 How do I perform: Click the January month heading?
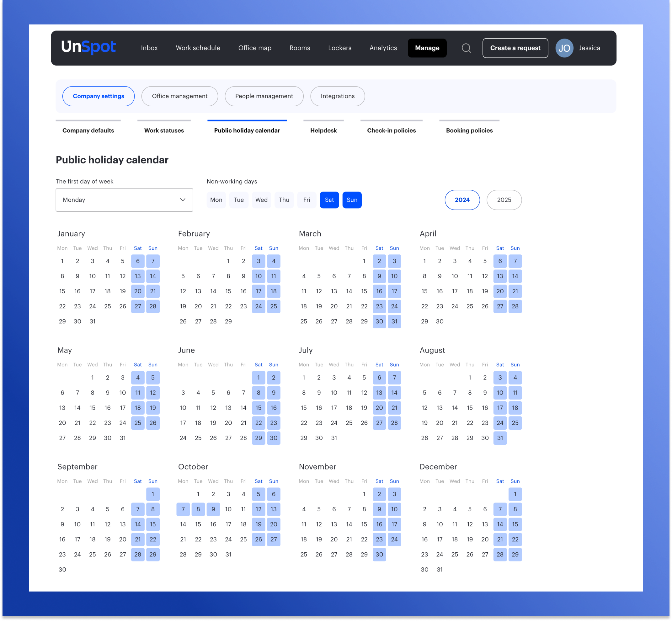coord(71,234)
